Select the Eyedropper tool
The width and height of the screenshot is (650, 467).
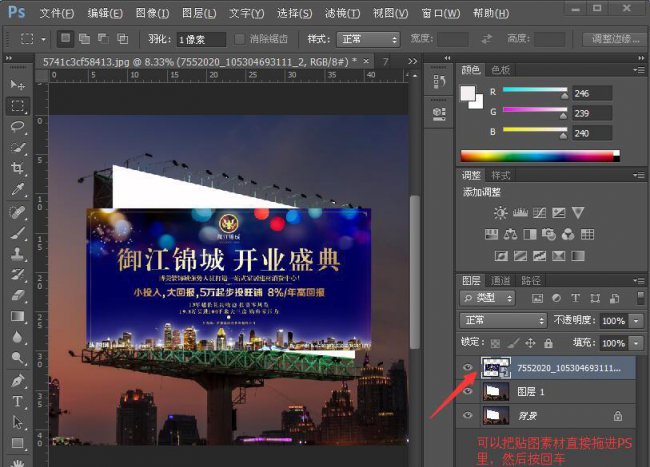pos(17,190)
